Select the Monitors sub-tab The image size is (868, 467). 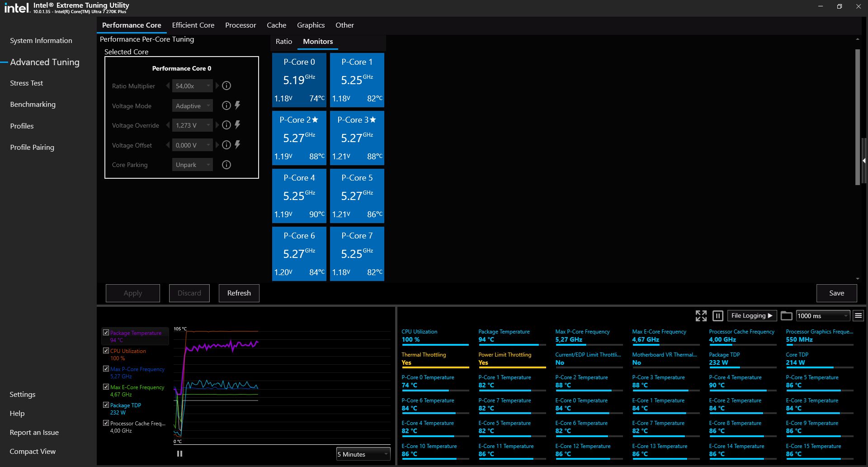click(318, 41)
